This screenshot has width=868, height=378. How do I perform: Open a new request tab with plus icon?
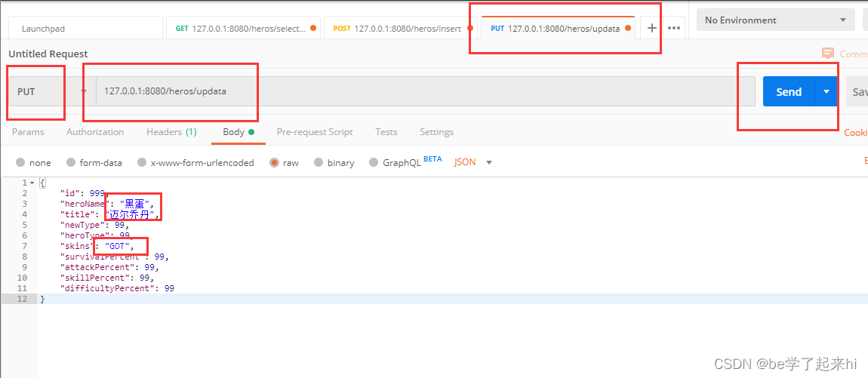[x=652, y=28]
